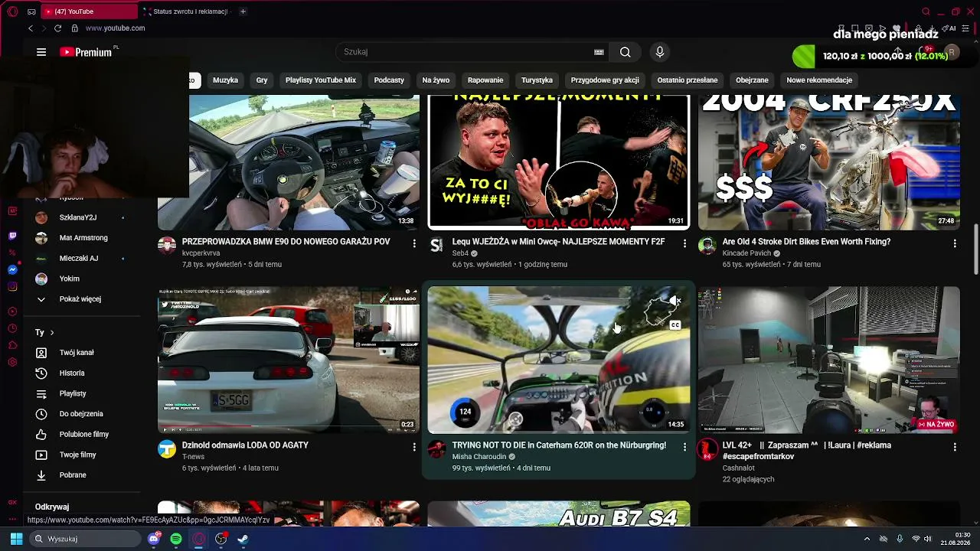
Task: Toggle captions on Caterham video preview
Action: click(x=675, y=325)
